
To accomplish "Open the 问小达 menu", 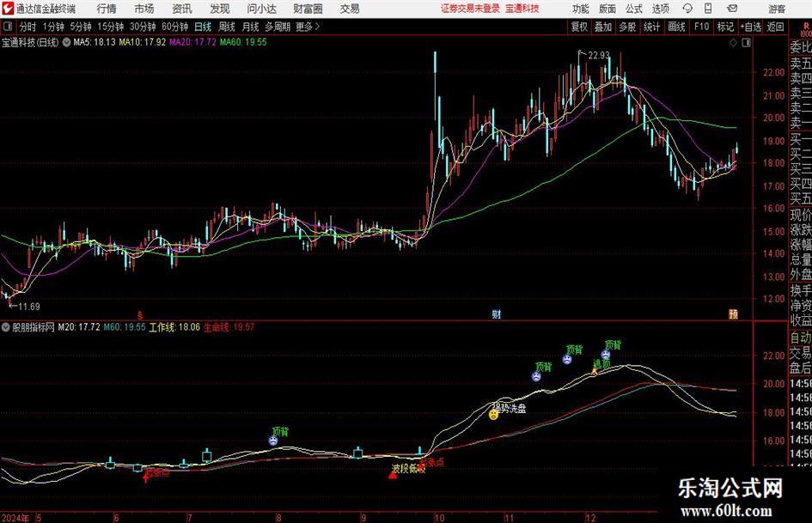I will pyautogui.click(x=261, y=9).
